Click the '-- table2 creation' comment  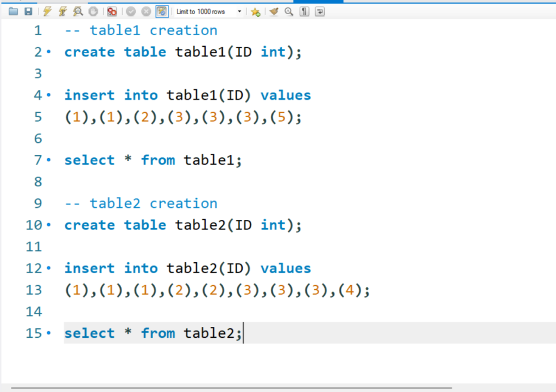pyautogui.click(x=141, y=204)
